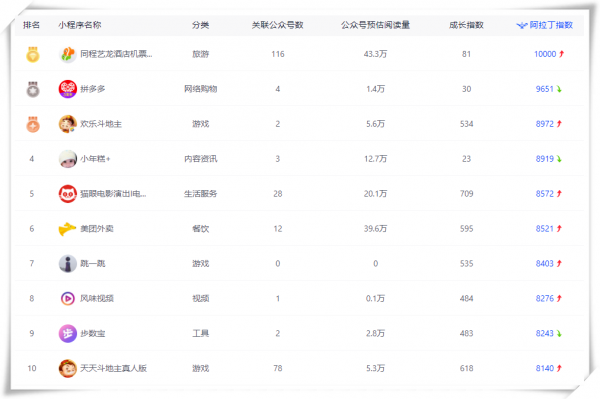600x399 pixels.
Task: Click the 小年糕+ avatar icon
Action: [x=68, y=159]
